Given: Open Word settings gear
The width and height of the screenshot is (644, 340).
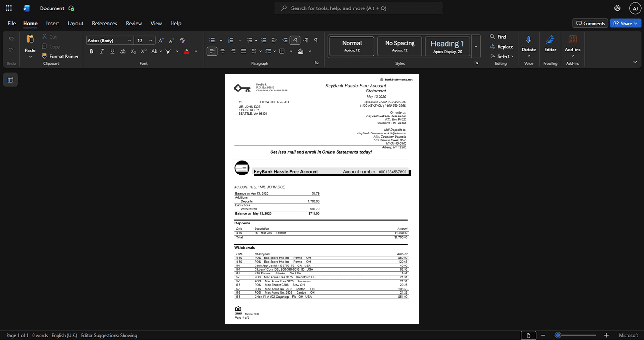Looking at the screenshot, I should pos(618,8).
